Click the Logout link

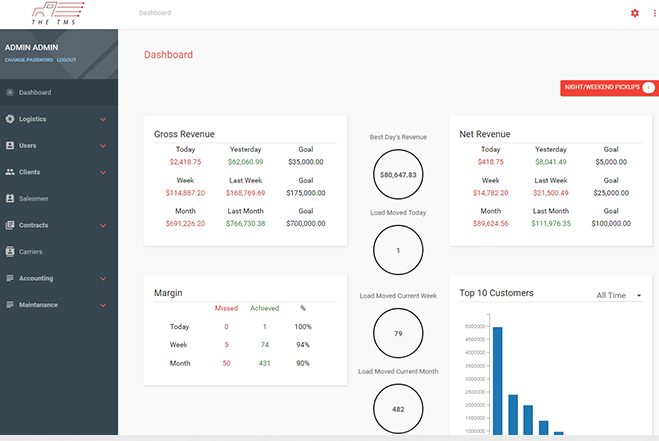tap(66, 60)
